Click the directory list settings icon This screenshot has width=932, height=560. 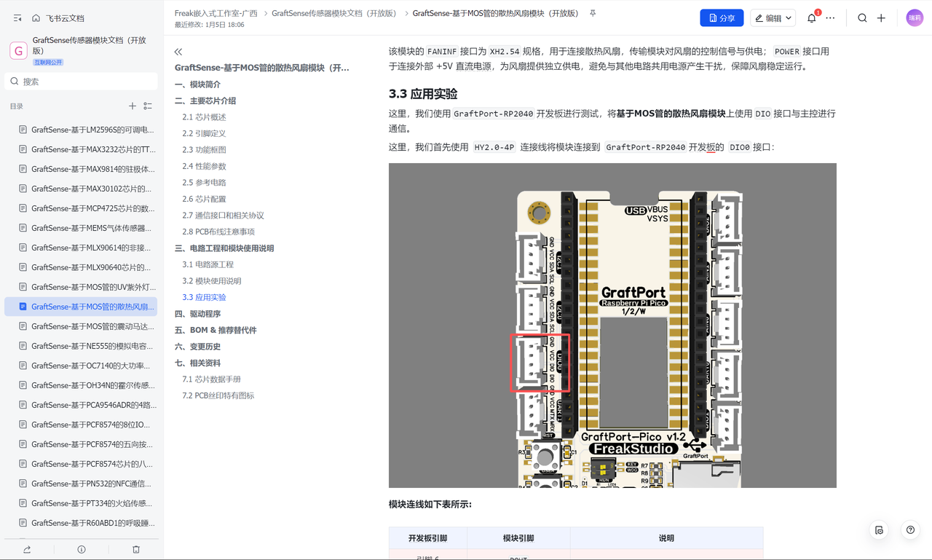coord(148,106)
